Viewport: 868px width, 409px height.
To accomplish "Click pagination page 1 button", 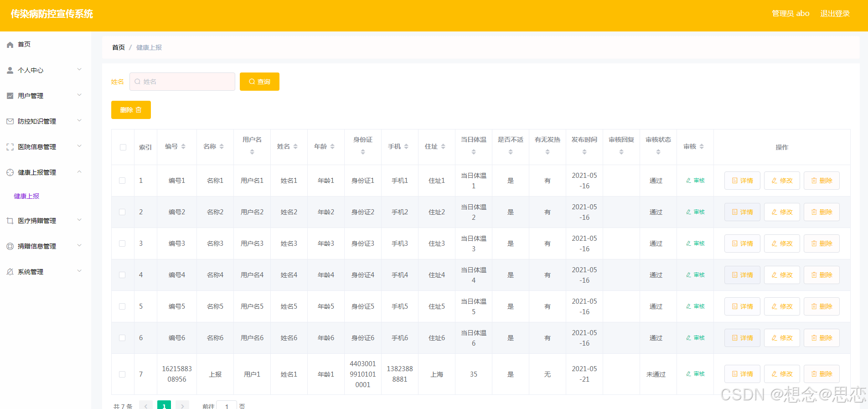I will [164, 405].
